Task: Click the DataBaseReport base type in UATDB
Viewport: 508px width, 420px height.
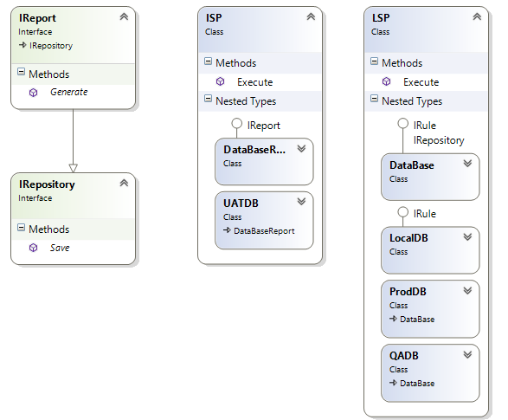Action: 264,230
